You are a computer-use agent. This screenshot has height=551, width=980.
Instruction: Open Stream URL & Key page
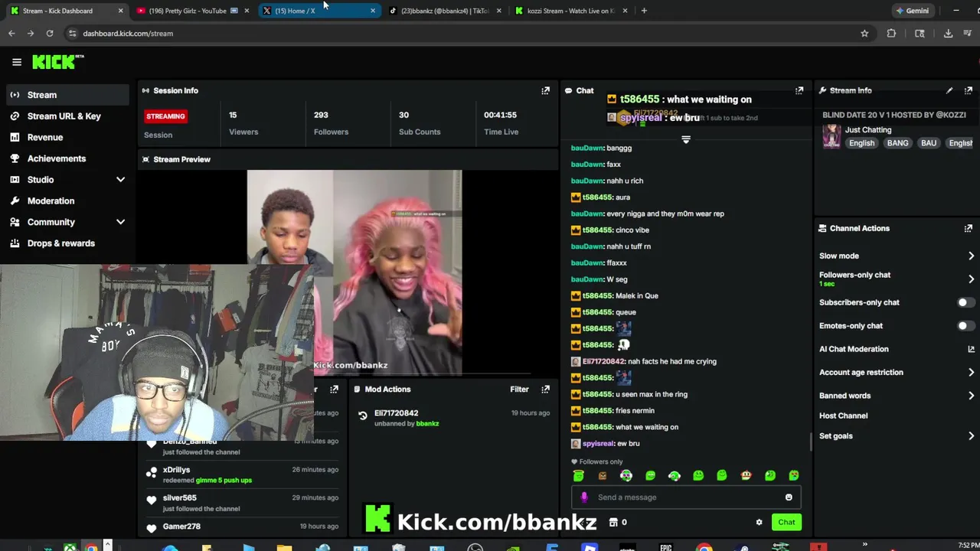pos(65,116)
